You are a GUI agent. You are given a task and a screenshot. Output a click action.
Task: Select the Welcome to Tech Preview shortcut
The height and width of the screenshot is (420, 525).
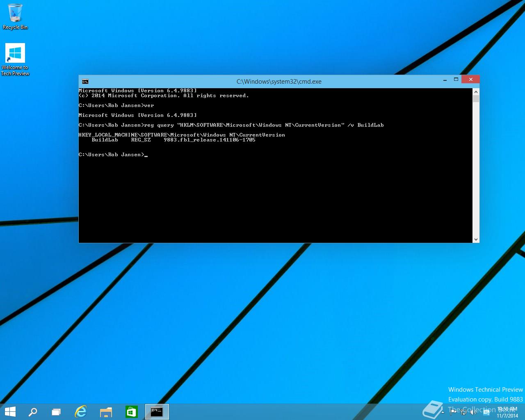pos(15,59)
